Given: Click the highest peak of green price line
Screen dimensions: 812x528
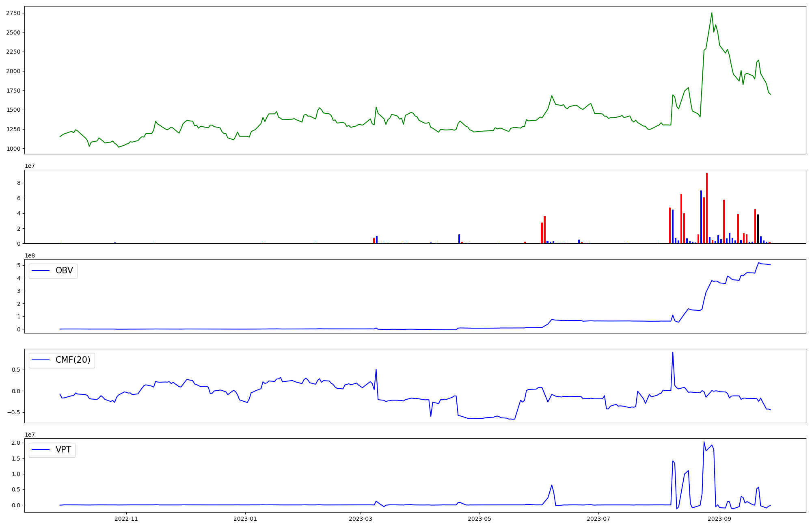Looking at the screenshot, I should click(711, 13).
